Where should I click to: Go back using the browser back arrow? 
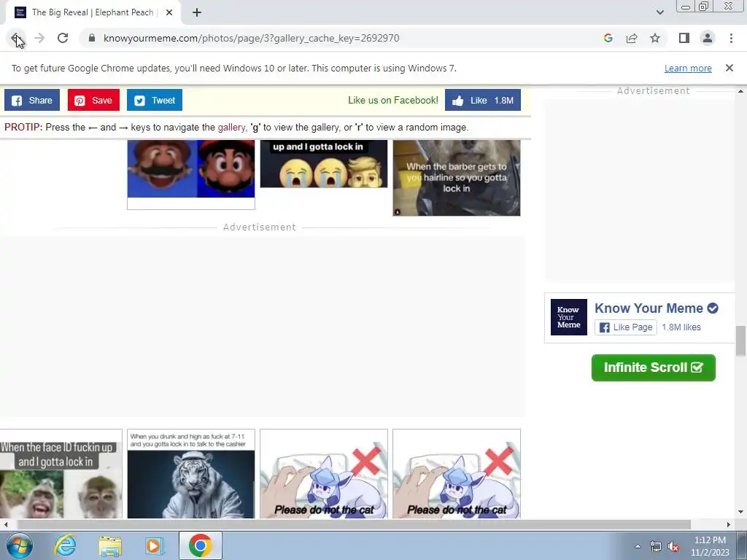[16, 38]
